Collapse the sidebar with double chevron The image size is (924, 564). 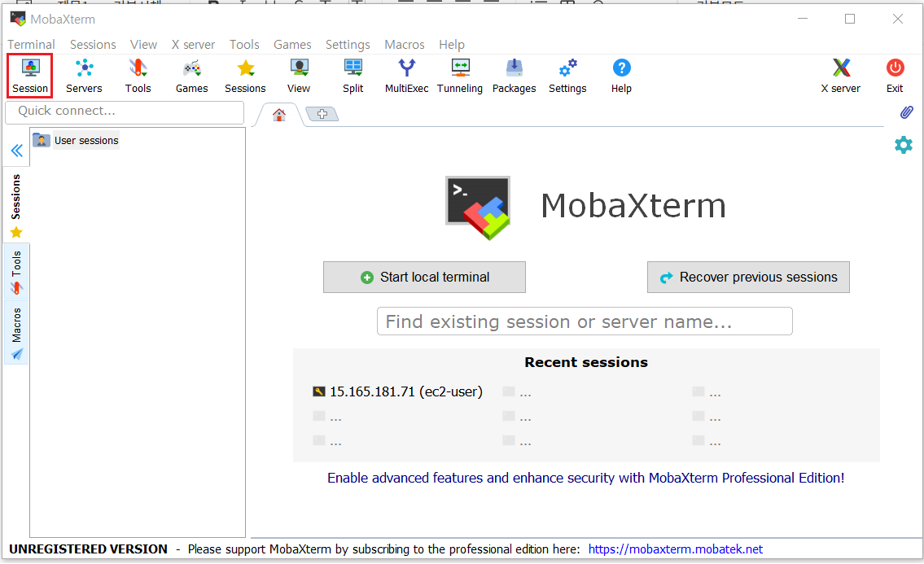(17, 151)
